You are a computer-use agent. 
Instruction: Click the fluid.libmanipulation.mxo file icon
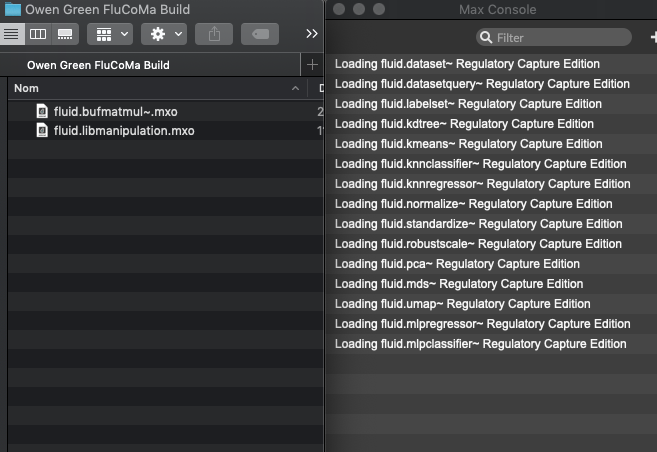click(42, 131)
